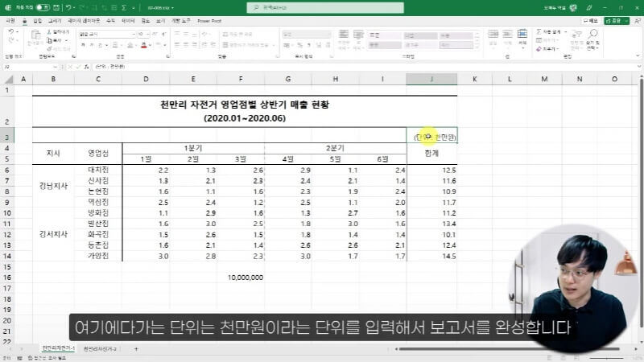This screenshot has height=362, width=644.
Task: Click the AutoSum sigma in the quick access toolbar
Action: (x=124, y=7)
